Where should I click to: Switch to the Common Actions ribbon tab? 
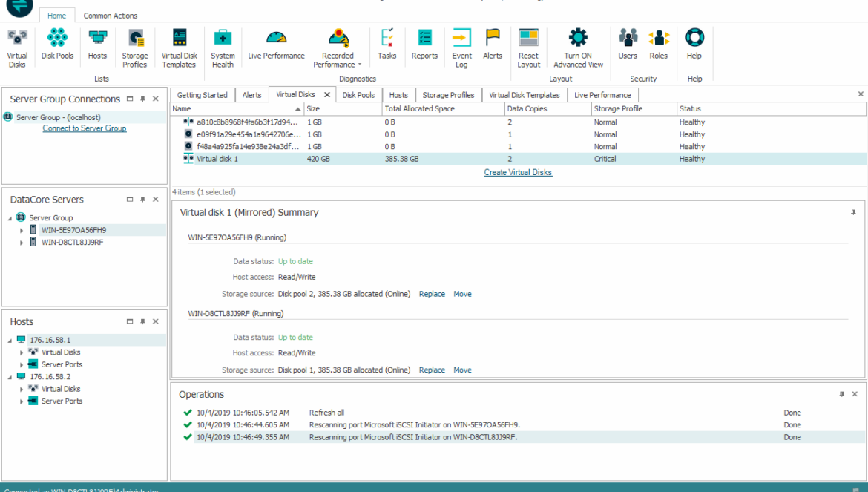[x=110, y=16]
